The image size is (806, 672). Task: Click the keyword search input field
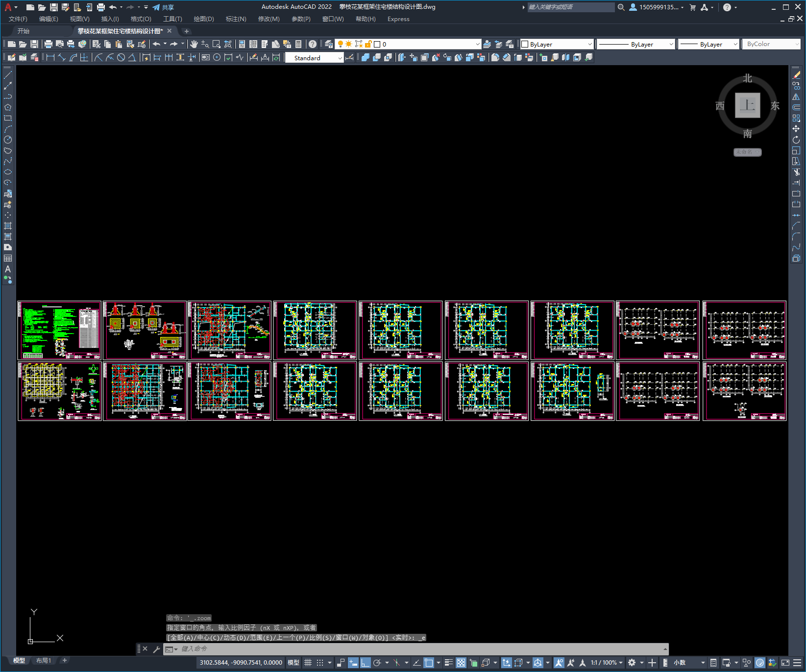(571, 7)
